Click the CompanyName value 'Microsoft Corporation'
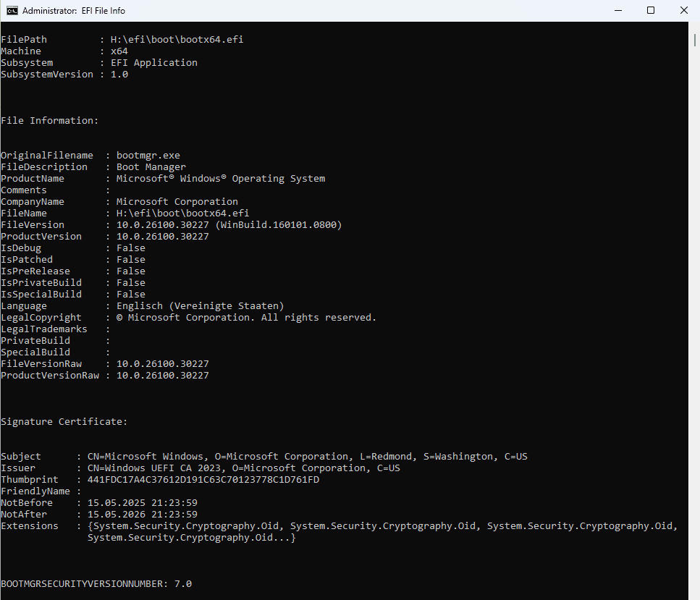 click(x=177, y=202)
